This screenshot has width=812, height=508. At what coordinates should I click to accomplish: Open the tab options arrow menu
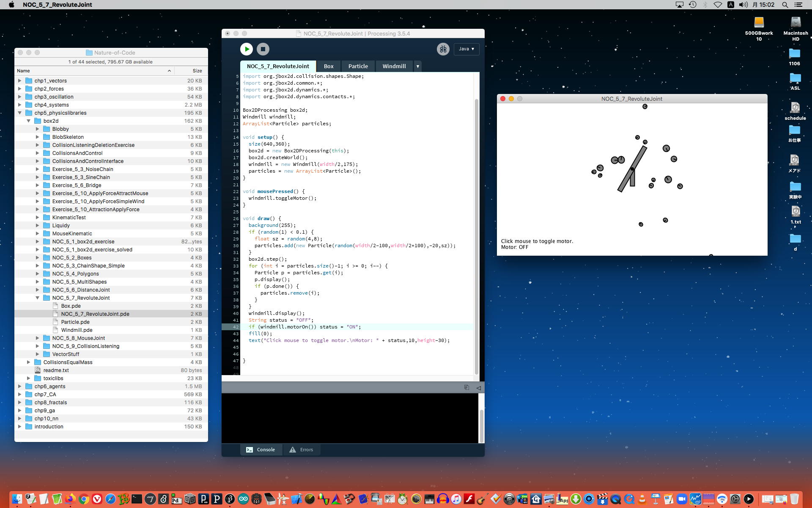417,66
